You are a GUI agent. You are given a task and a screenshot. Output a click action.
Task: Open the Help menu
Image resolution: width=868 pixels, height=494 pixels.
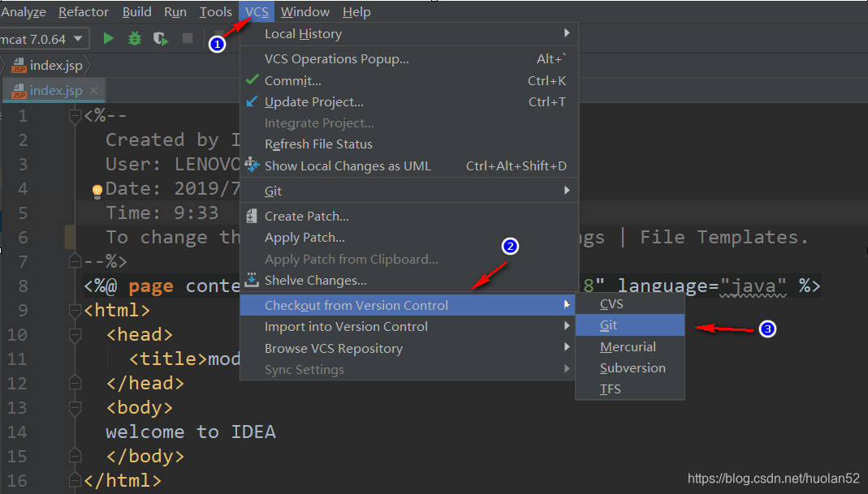pyautogui.click(x=356, y=11)
